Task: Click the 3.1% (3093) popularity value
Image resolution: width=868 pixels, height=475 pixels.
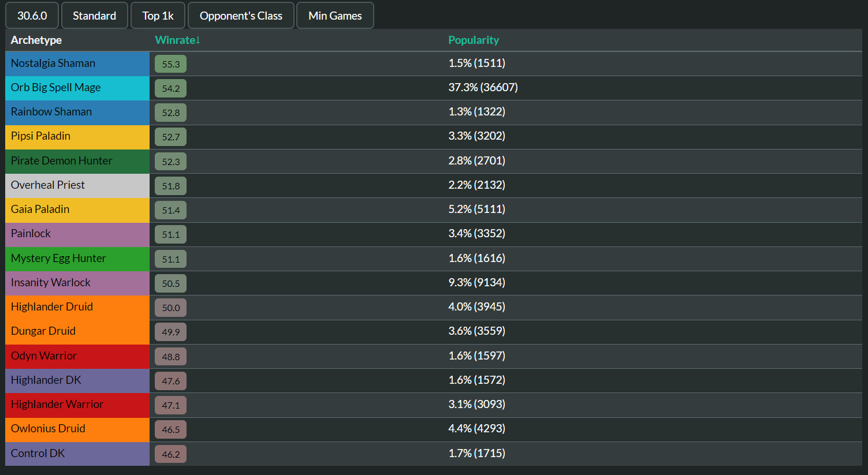Action: coord(477,404)
